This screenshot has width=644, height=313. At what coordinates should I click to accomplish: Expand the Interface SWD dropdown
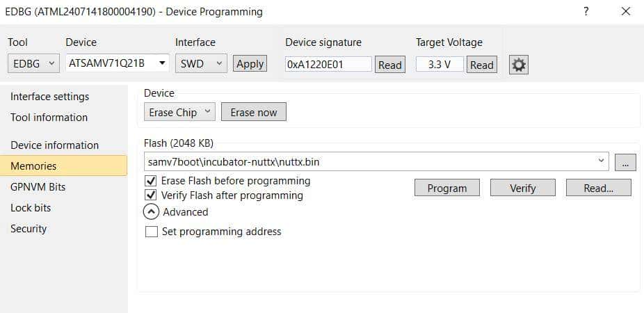[x=201, y=64]
